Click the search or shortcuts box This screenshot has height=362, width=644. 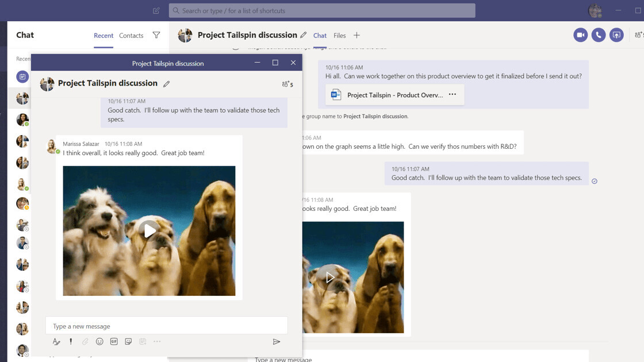(322, 10)
